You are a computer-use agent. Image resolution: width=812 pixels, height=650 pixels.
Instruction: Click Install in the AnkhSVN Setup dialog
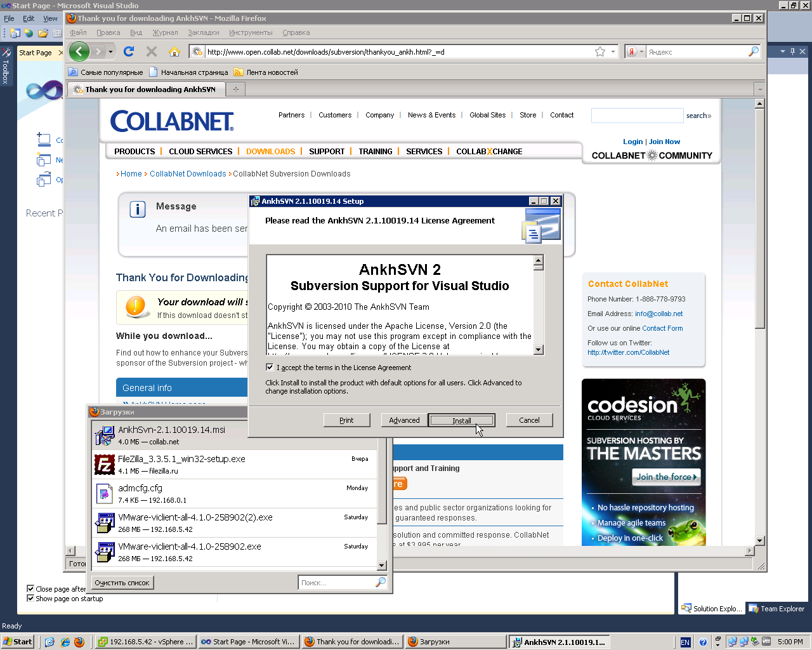pyautogui.click(x=461, y=420)
